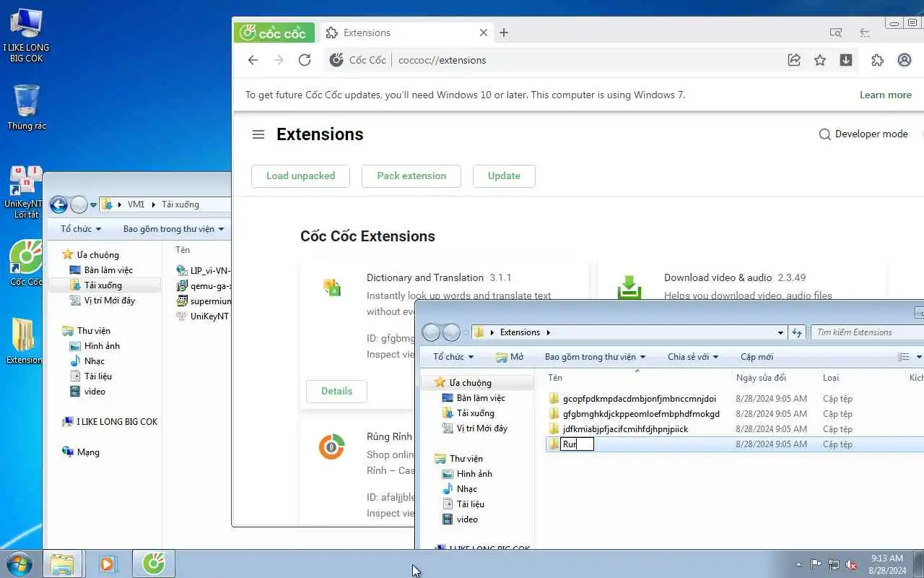Image resolution: width=924 pixels, height=578 pixels.
Task: Open the Extensions hamburger menu
Action: coord(258,134)
